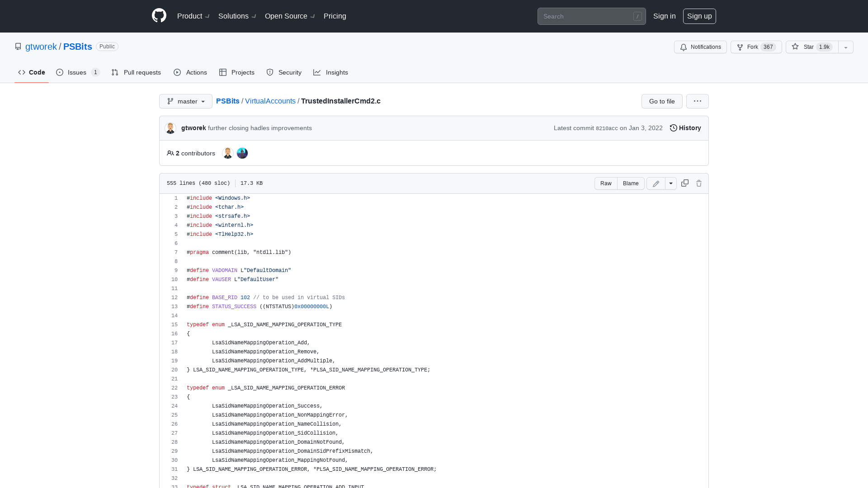Go to the Pricing page
Image resolution: width=868 pixels, height=488 pixels.
coord(335,16)
